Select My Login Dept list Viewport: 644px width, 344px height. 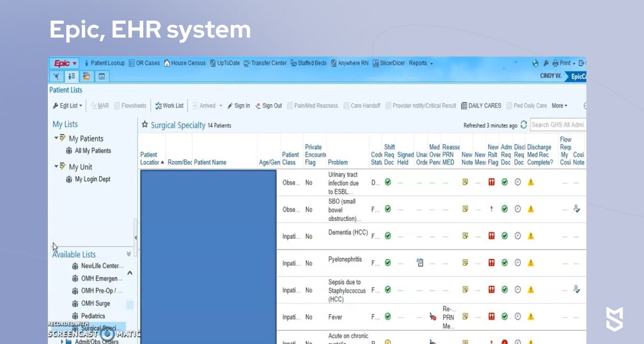88,179
